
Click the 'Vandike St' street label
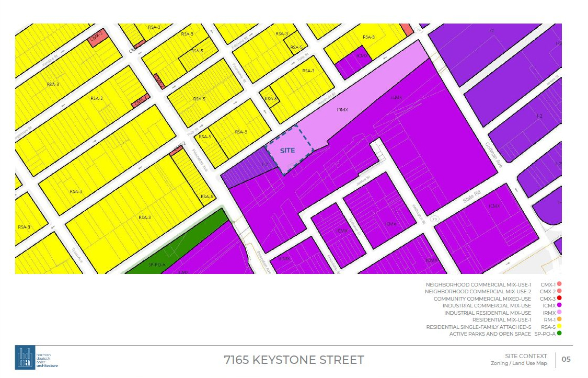coord(50,61)
